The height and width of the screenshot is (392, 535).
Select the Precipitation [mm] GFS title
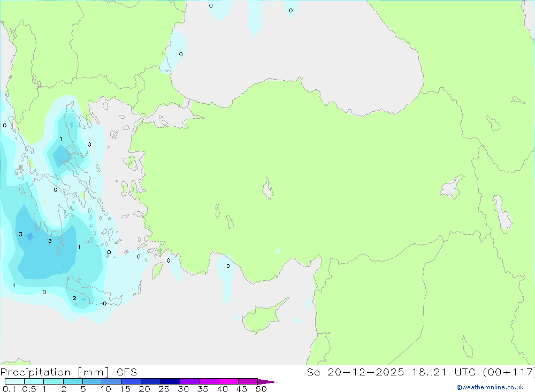[68, 372]
